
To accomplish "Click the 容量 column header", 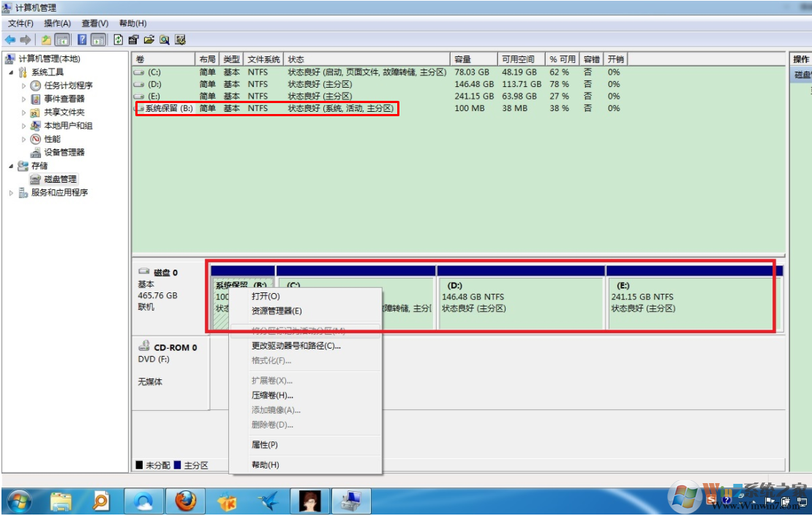I will coord(462,59).
